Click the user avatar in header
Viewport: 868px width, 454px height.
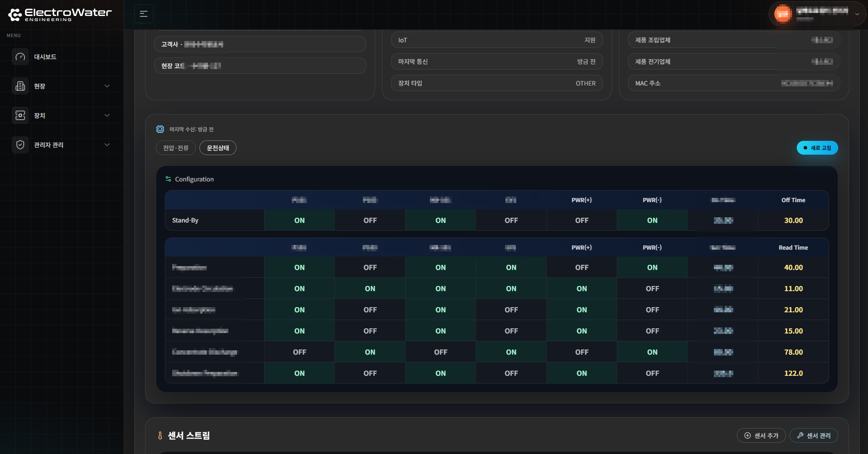point(783,14)
